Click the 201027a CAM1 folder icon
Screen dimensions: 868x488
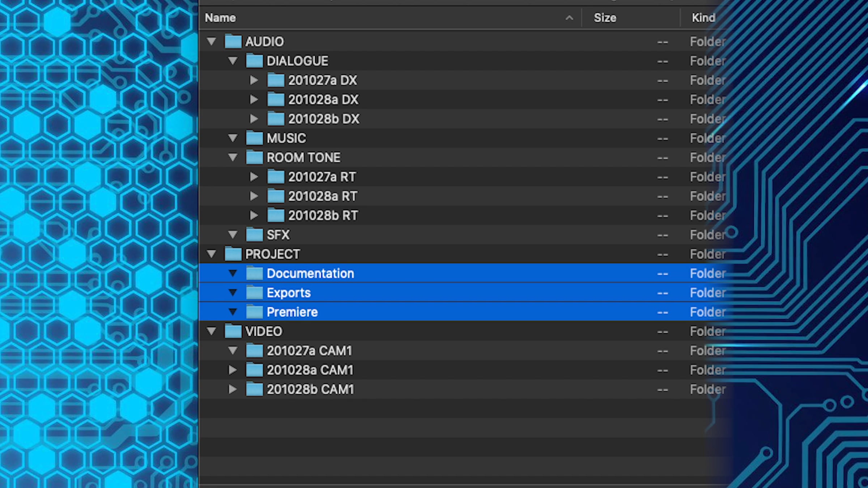click(254, 351)
